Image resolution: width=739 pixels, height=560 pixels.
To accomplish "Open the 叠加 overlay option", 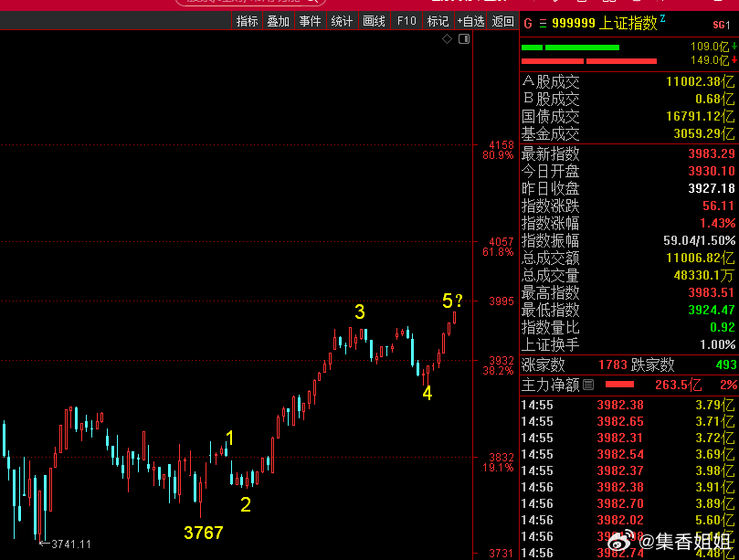I will (x=278, y=21).
